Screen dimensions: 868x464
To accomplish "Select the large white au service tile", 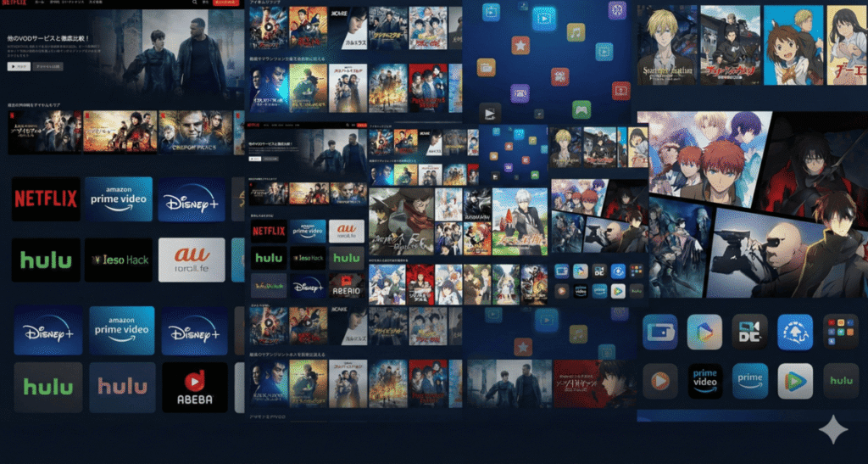I will point(191,260).
